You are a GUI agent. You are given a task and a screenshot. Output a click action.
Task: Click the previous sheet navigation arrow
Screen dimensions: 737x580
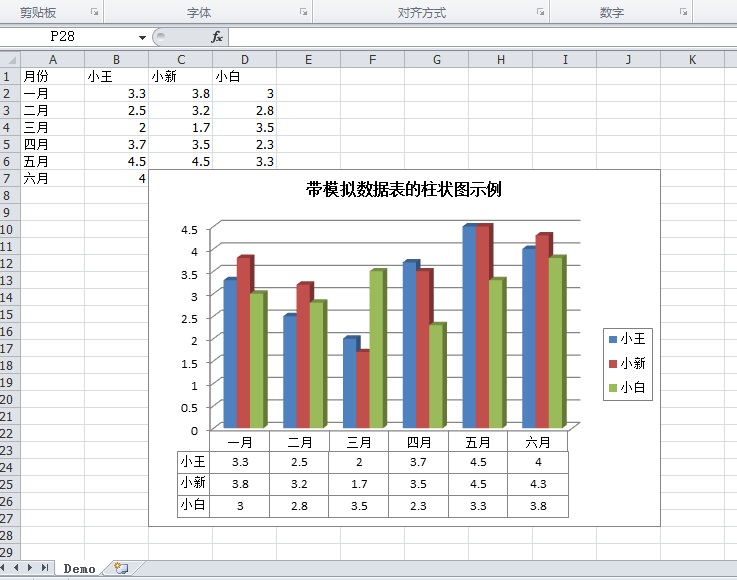pyautogui.click(x=16, y=568)
